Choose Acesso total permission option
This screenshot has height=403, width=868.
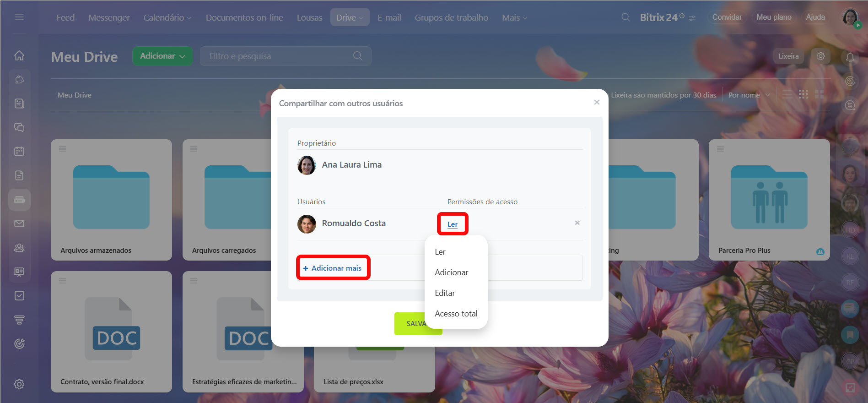[456, 314]
